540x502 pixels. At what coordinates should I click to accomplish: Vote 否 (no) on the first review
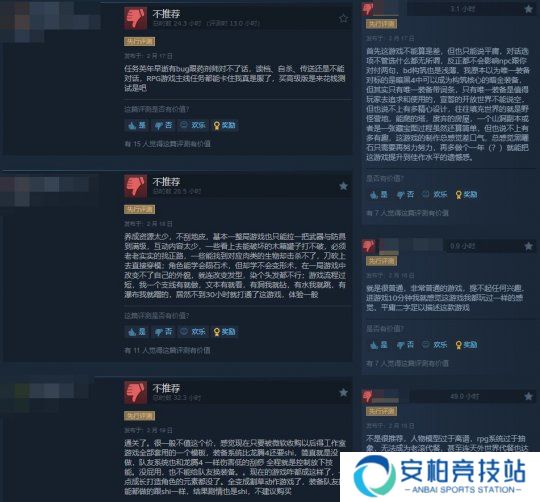coord(163,125)
